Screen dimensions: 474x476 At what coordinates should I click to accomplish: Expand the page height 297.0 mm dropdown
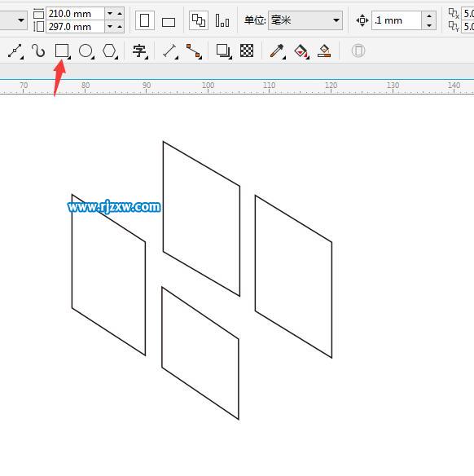click(x=110, y=27)
